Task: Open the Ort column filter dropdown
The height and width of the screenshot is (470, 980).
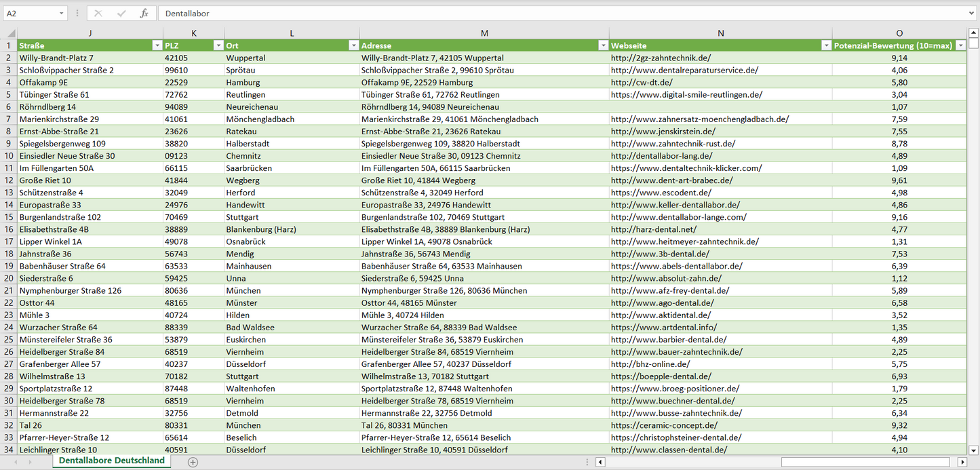Action: pyautogui.click(x=353, y=45)
